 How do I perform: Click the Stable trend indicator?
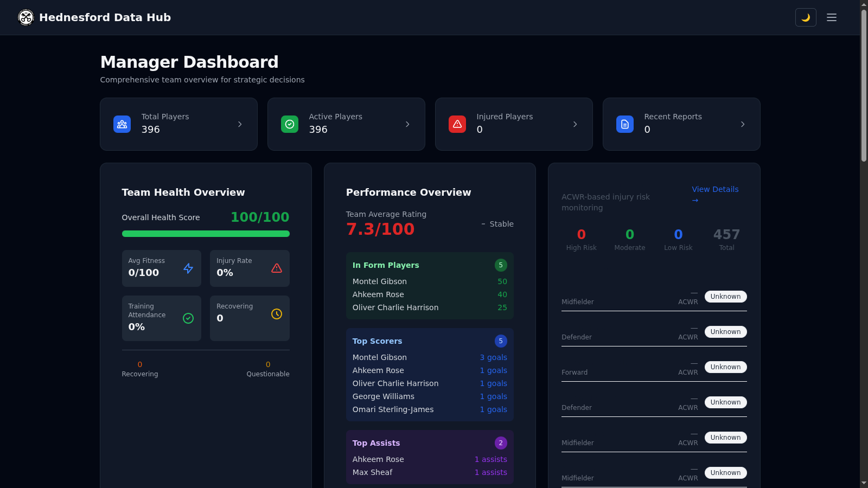497,224
